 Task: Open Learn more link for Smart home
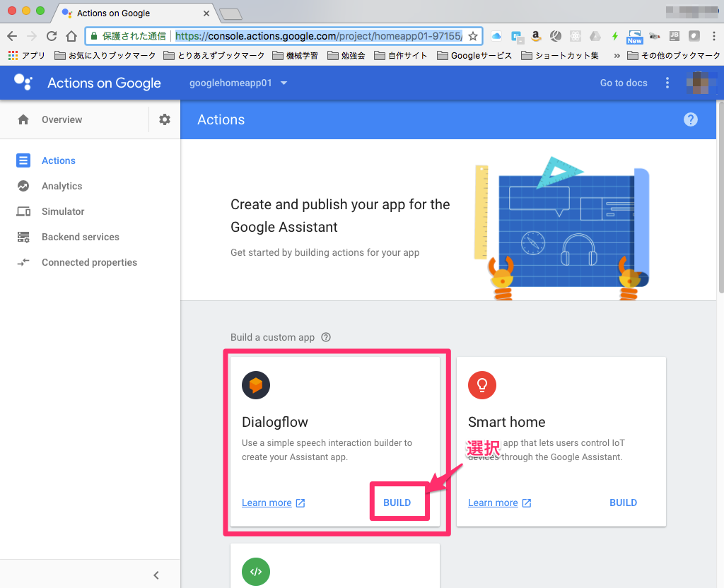pos(500,502)
